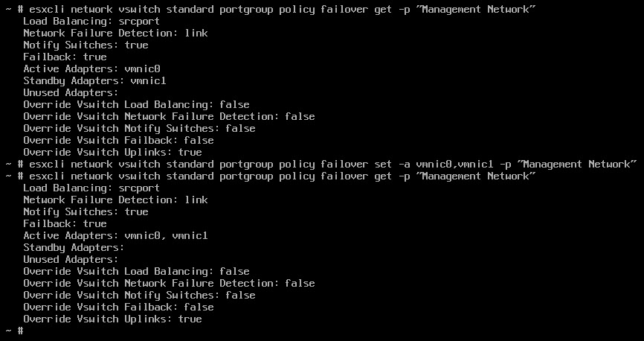Click 'Active Adapters: vmnic0' in the first output

(91, 68)
